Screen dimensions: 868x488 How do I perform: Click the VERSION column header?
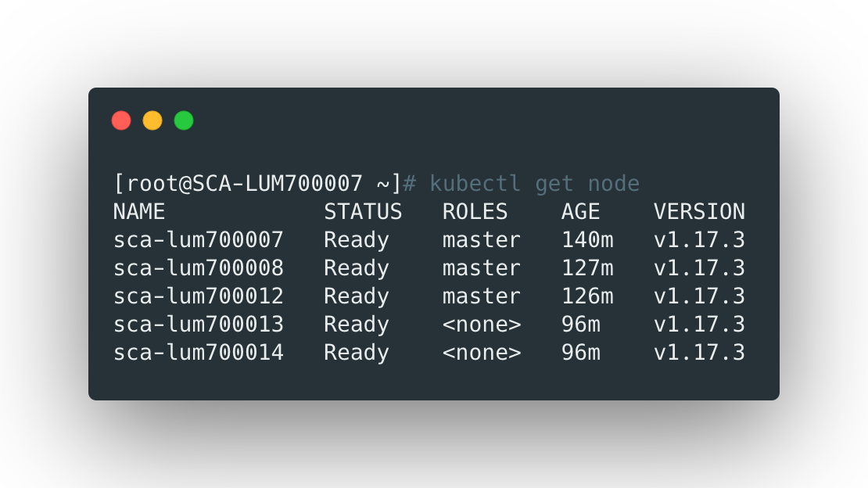pos(699,212)
